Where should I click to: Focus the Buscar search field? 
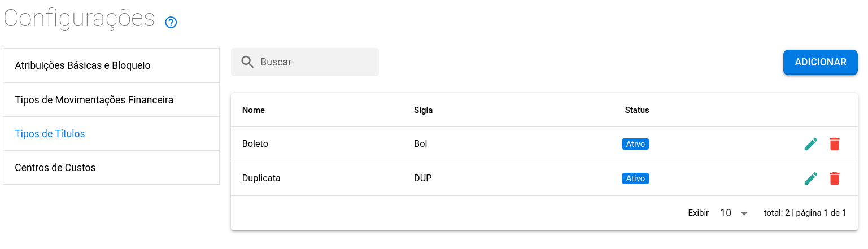pos(316,62)
